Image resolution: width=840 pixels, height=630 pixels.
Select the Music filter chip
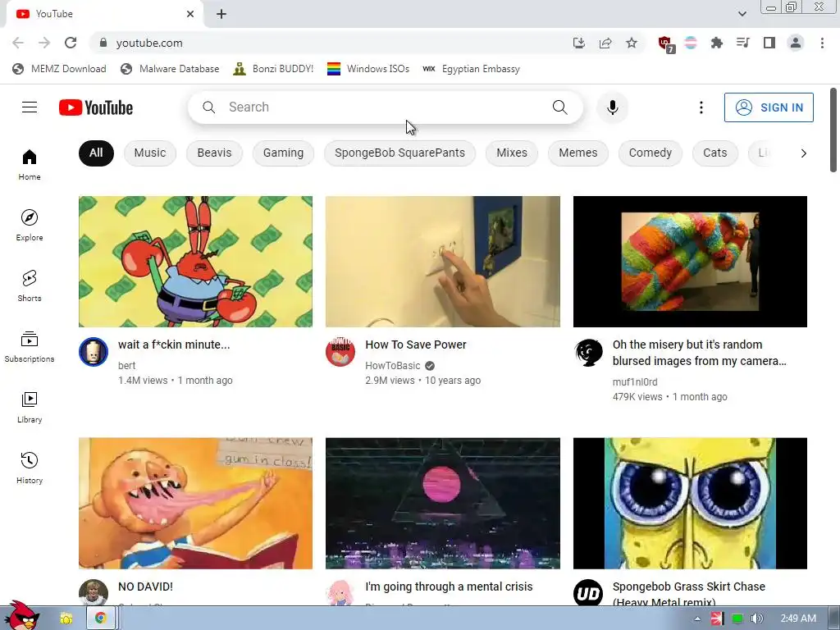click(x=150, y=153)
